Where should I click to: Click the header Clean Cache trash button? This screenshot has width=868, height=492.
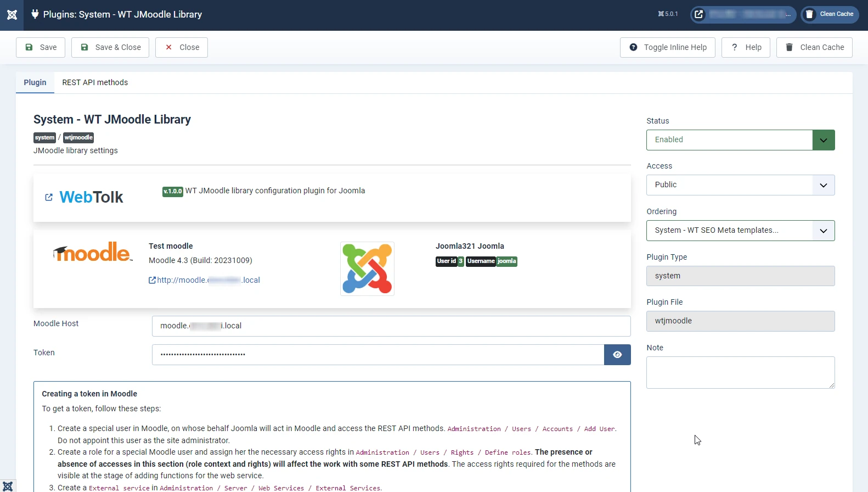[830, 14]
